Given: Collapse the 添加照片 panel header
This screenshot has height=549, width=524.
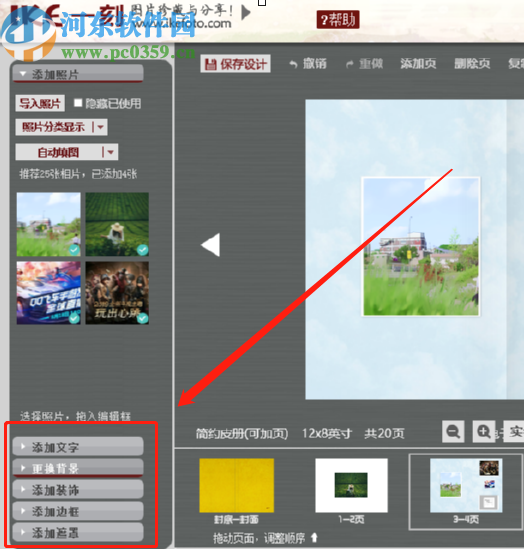Looking at the screenshot, I should pos(78,74).
